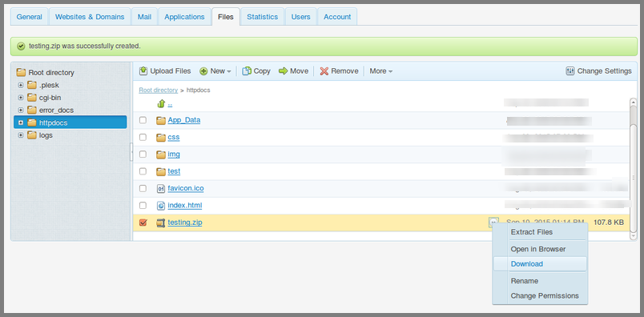Screen dimensions: 644x317
Task: Click the Change Settings sliders icon
Action: (x=570, y=71)
